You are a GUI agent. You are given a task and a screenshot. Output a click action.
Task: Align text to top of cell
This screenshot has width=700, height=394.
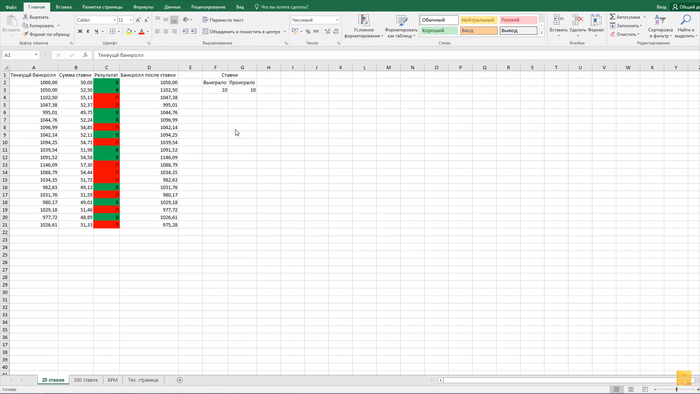(x=158, y=20)
